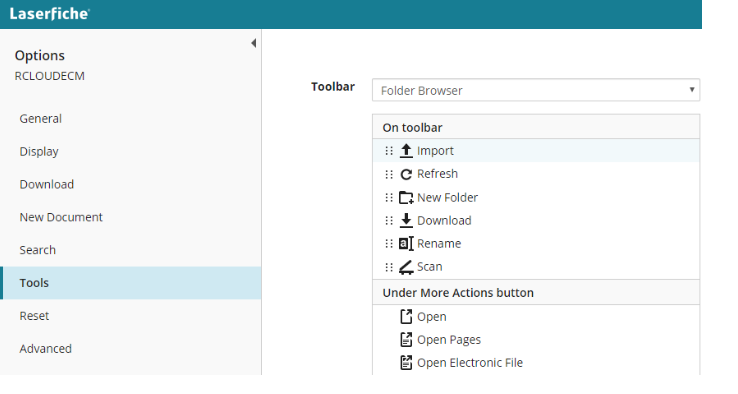This screenshot has height=394, width=738.
Task: Click the Open Pages icon
Action: coord(406,339)
